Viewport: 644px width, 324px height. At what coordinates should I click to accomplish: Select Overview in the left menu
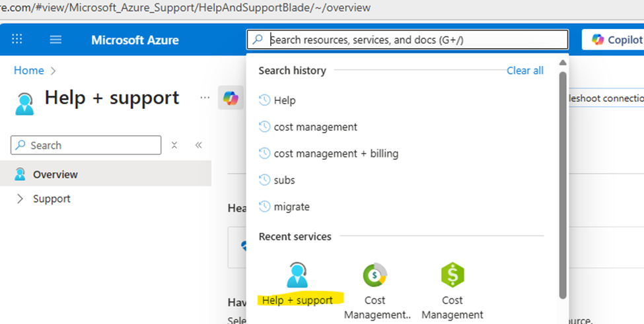pyautogui.click(x=106, y=174)
